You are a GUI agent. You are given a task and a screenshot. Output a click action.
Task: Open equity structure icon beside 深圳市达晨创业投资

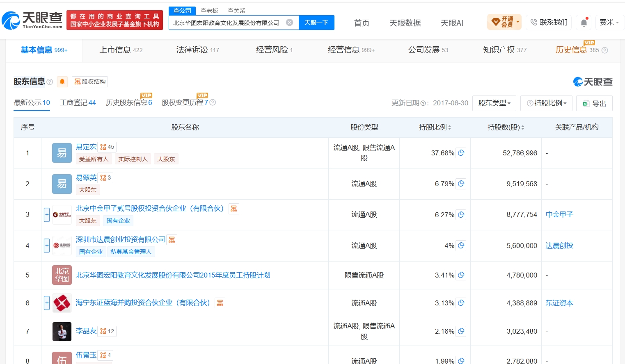(172, 240)
